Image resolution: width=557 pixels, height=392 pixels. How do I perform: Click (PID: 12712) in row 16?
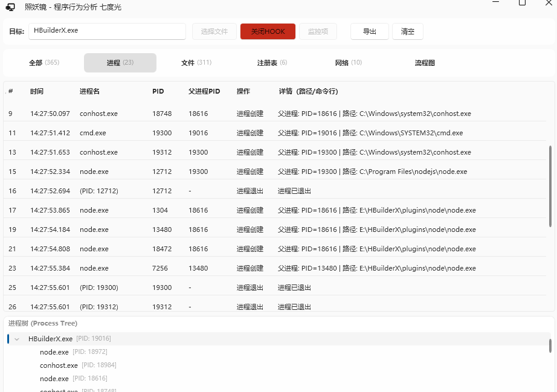point(98,191)
